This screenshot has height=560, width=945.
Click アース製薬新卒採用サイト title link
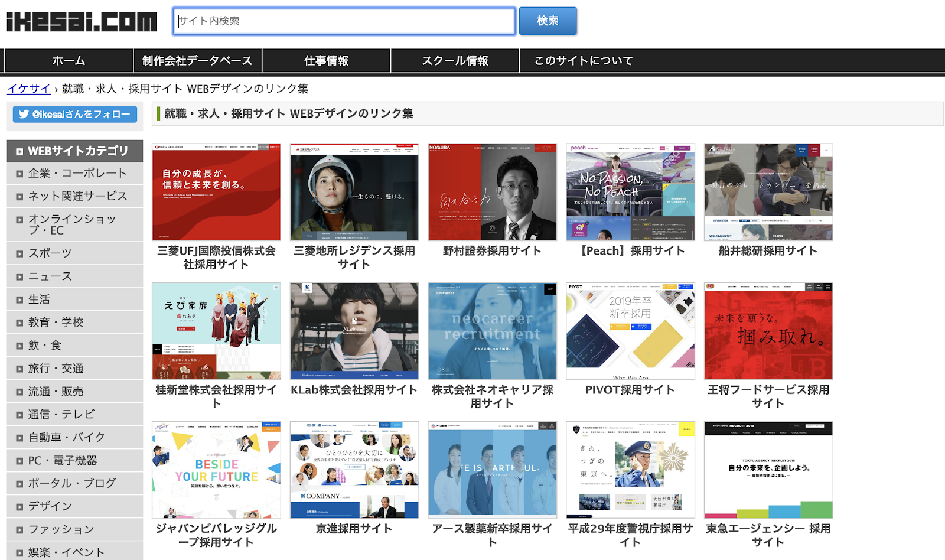(492, 535)
